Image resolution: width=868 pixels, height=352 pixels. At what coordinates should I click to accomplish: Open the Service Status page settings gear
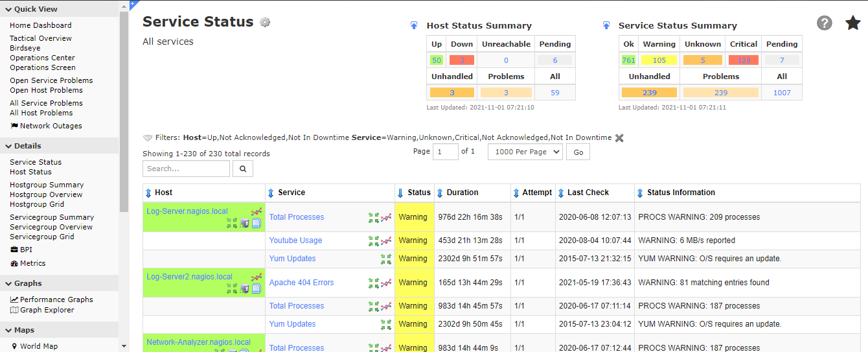click(x=265, y=22)
